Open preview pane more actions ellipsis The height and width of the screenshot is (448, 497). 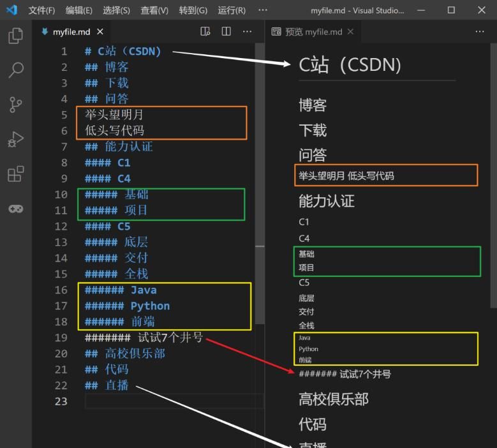pyautogui.click(x=480, y=31)
